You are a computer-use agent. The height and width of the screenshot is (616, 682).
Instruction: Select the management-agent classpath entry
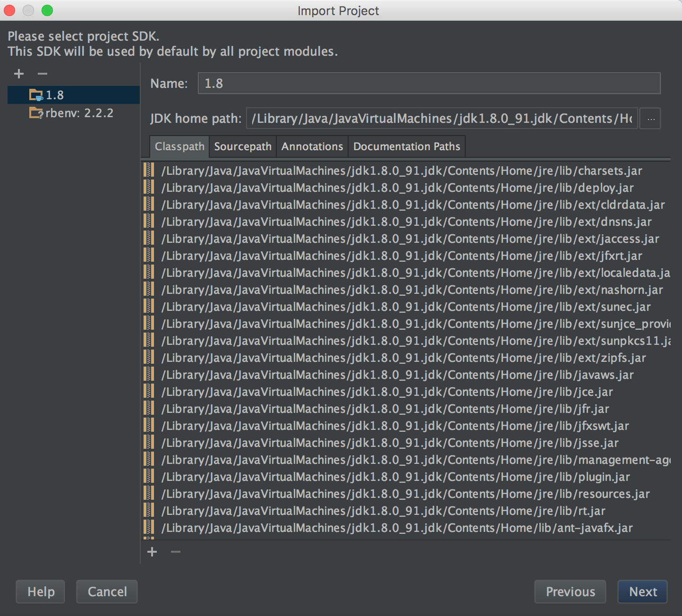coord(406,460)
